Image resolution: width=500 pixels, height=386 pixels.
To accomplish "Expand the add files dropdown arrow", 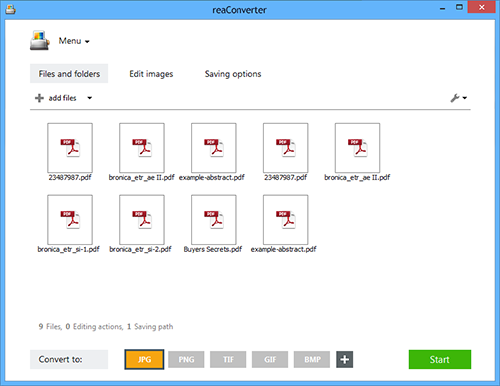I will (89, 98).
